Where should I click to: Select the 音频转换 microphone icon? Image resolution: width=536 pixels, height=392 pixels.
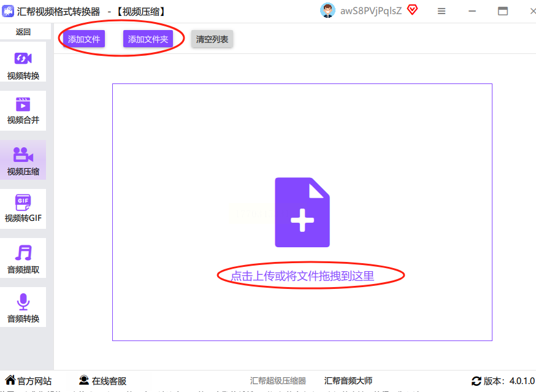23,301
